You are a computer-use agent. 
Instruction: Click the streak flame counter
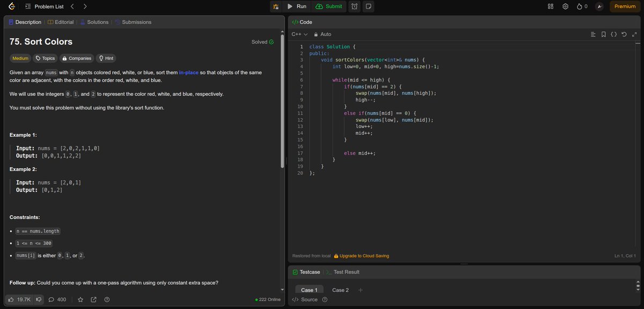(582, 6)
